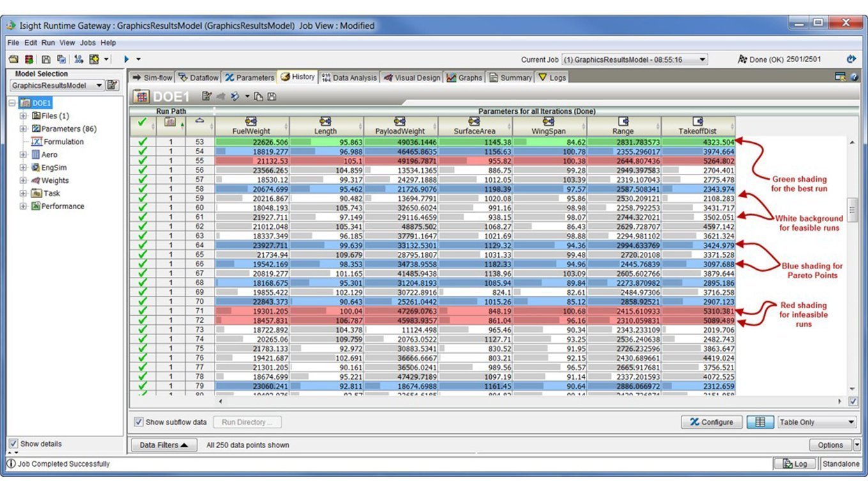The image size is (868, 491).
Task: Click the Data Filters button
Action: pos(163,445)
